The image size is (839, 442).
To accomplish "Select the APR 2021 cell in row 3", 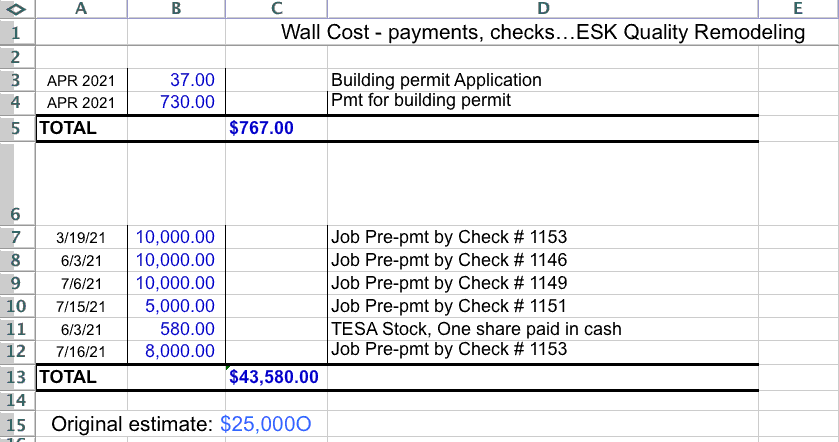I will click(x=81, y=80).
